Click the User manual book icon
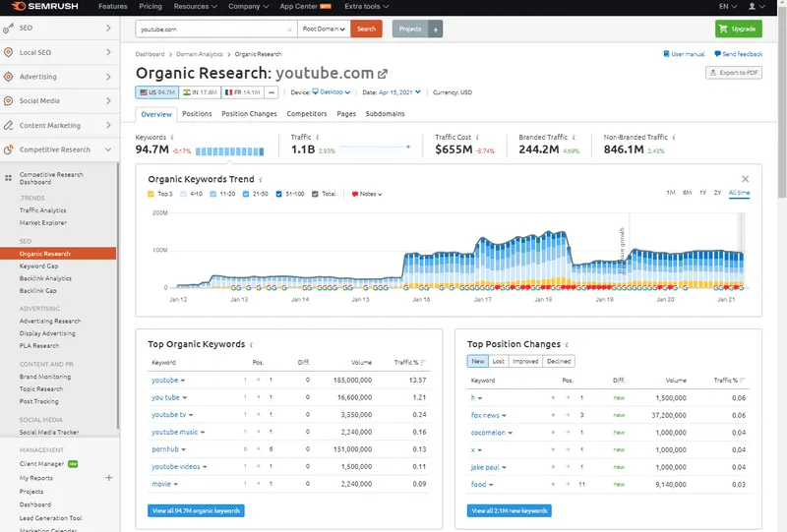This screenshot has height=532, width=787. [x=666, y=54]
